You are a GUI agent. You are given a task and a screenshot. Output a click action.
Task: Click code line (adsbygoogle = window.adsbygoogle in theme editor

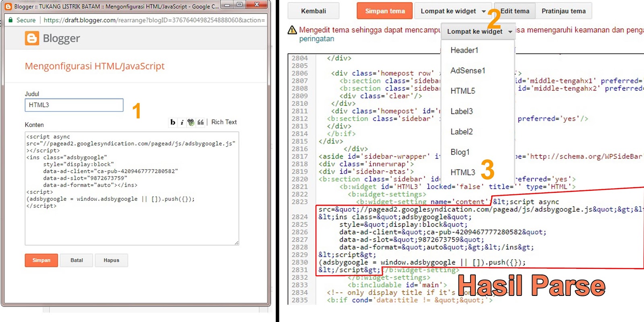point(422,262)
